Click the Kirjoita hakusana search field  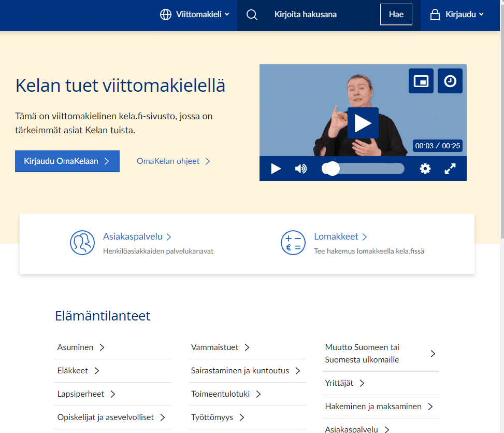click(x=306, y=15)
